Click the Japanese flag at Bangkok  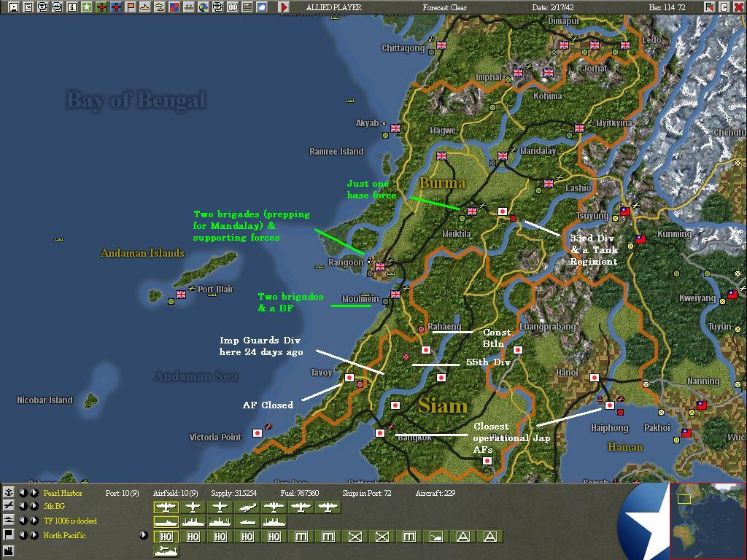pos(379,433)
